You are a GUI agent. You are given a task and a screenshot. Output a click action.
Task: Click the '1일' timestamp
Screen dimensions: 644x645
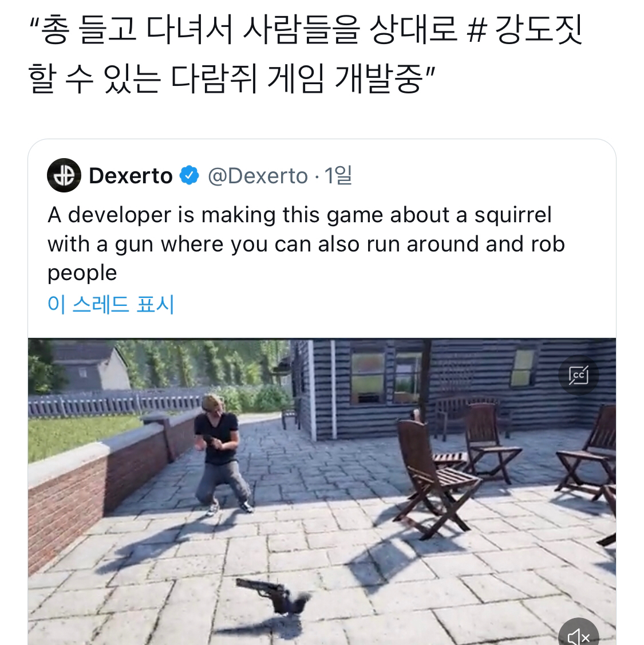coord(338,176)
